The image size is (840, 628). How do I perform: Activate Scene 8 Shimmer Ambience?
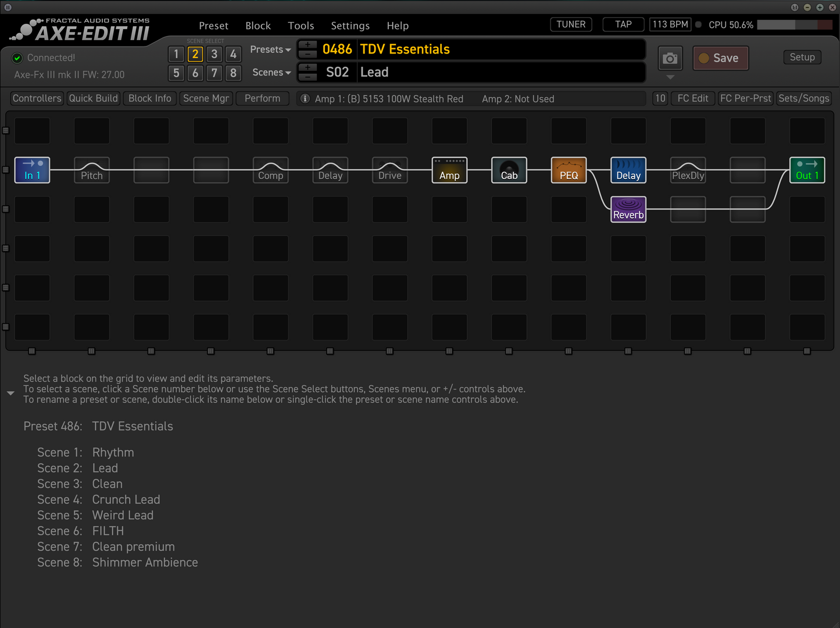pyautogui.click(x=233, y=73)
